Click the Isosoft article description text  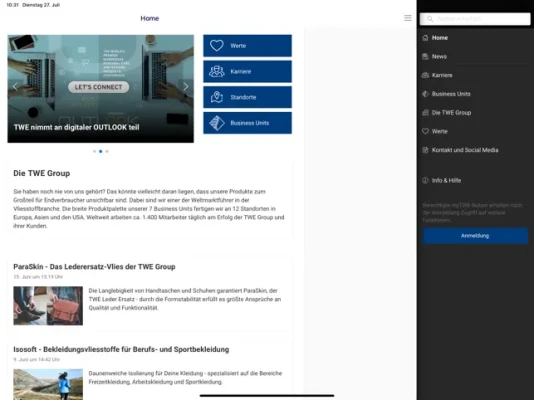[x=185, y=378]
